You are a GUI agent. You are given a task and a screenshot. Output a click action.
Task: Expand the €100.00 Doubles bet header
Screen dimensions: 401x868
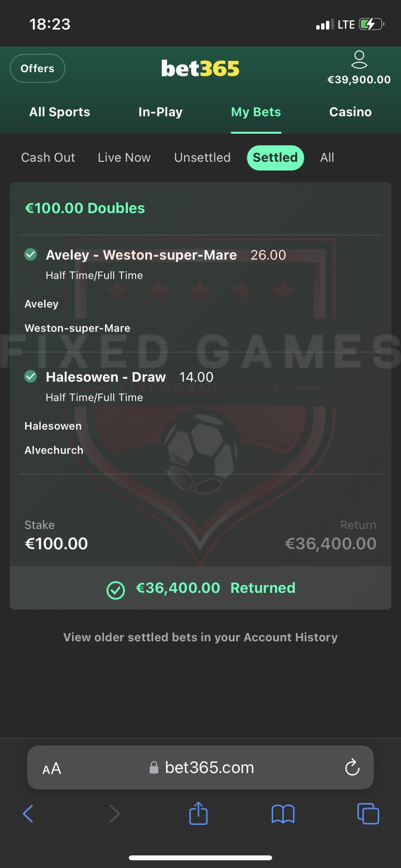click(200, 208)
